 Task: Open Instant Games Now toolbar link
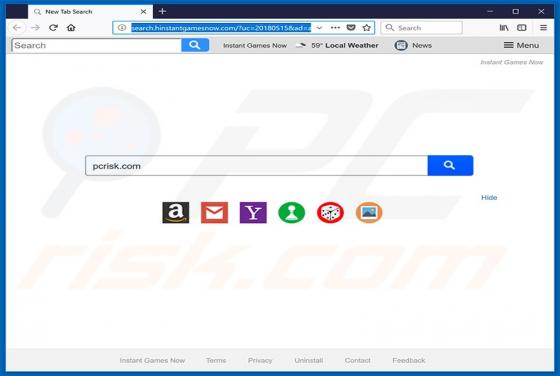point(255,45)
